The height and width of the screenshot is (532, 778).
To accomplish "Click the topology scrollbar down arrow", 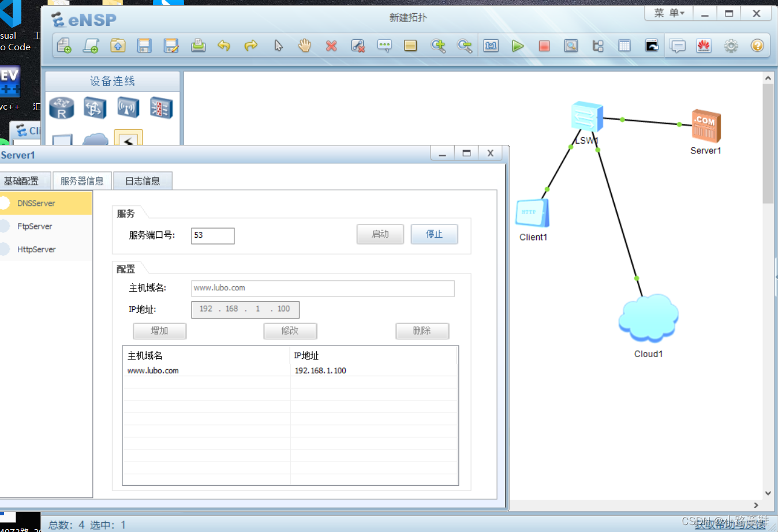I will tap(768, 493).
